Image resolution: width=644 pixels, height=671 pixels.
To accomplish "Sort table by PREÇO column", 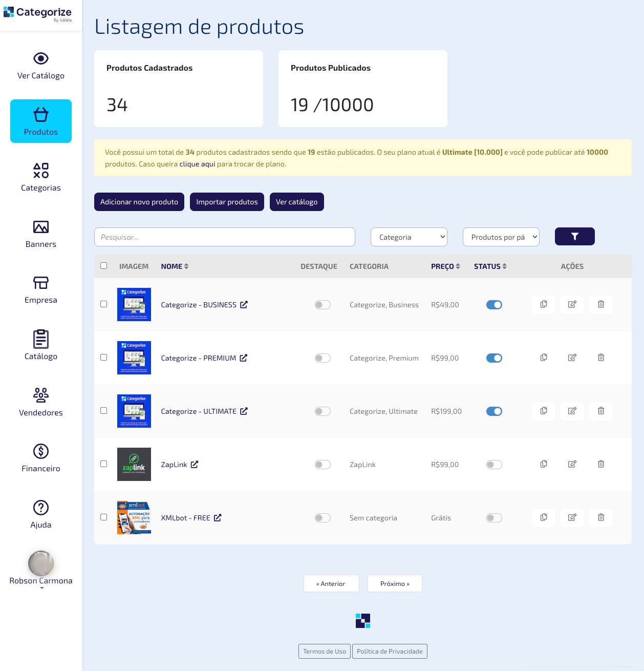I will (x=445, y=266).
